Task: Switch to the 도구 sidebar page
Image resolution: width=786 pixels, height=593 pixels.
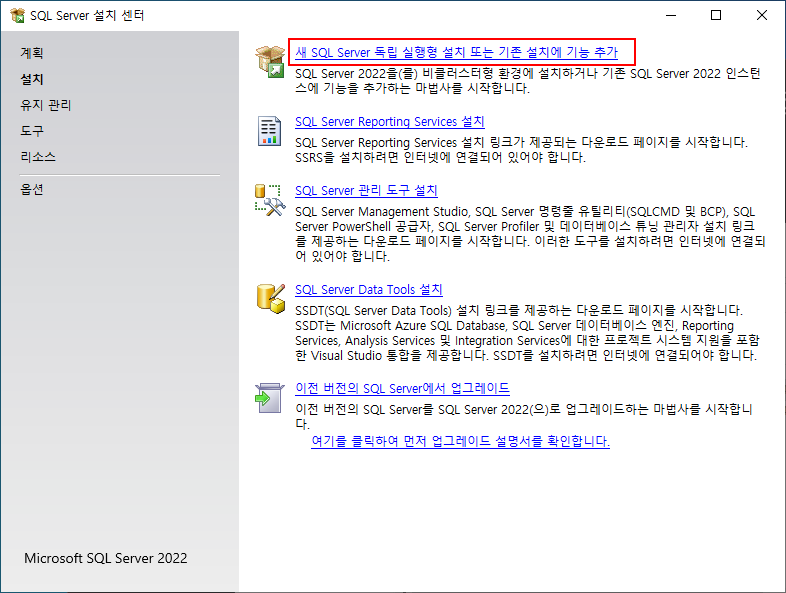Action: point(32,131)
